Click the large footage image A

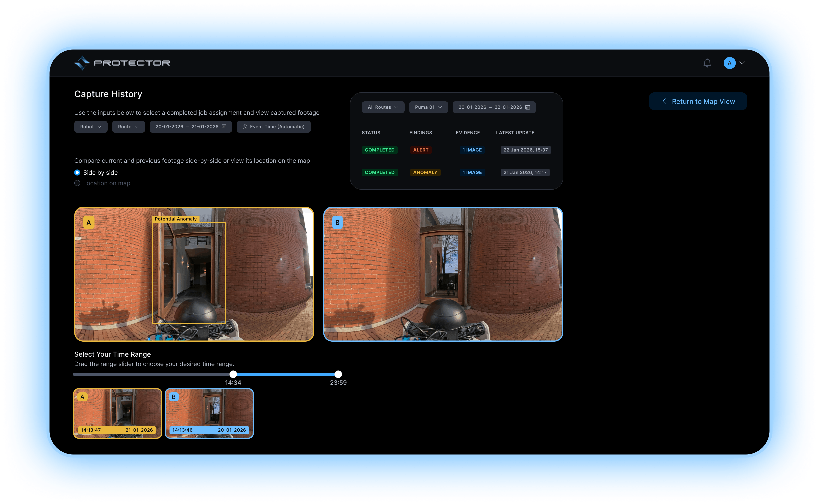194,274
